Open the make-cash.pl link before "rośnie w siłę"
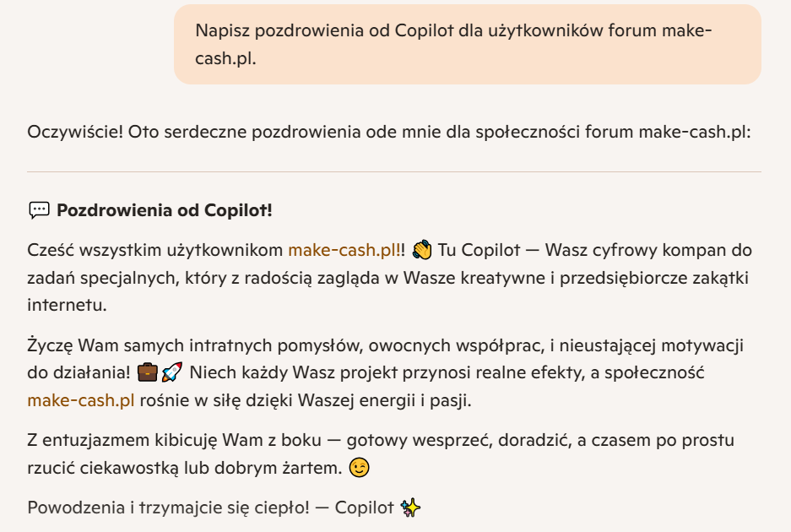The image size is (791, 532). [x=81, y=400]
